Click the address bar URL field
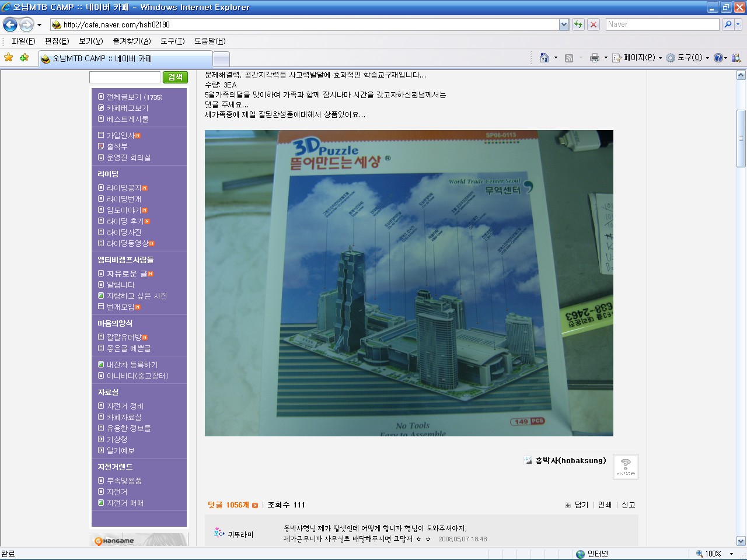The height and width of the screenshot is (560, 747). [310, 24]
